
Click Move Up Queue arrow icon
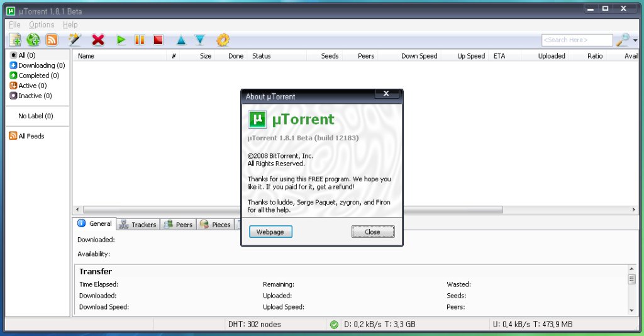181,40
